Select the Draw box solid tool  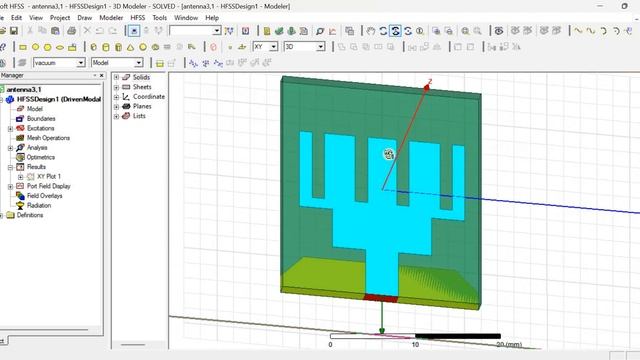(x=93, y=47)
